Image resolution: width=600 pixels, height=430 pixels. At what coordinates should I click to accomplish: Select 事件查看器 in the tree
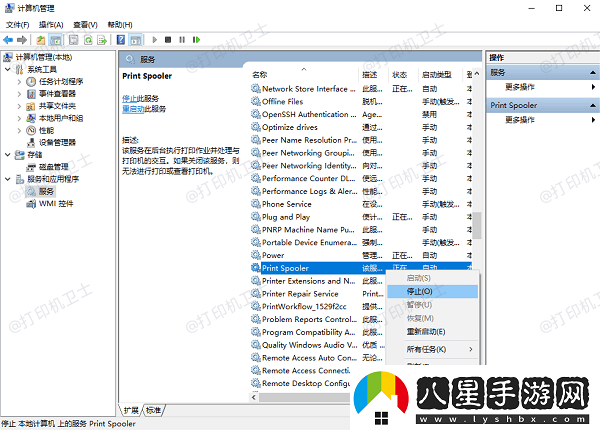tap(57, 94)
